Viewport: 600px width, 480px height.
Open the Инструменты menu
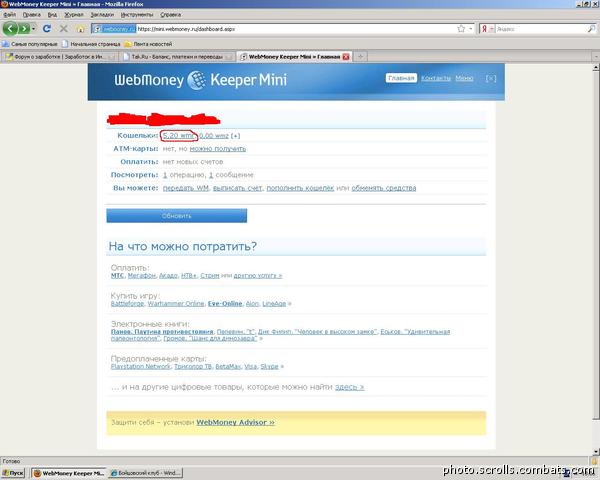[137, 15]
